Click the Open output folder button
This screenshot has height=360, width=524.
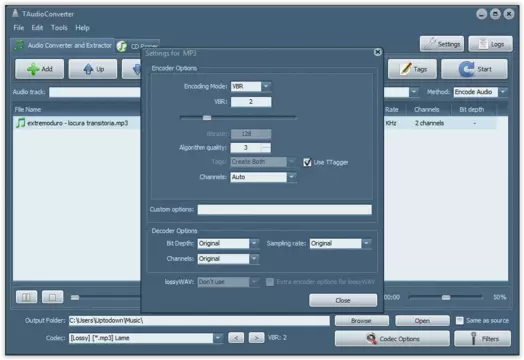(x=422, y=321)
